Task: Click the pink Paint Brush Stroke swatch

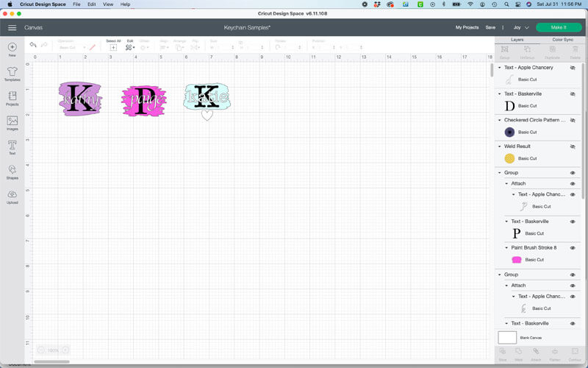Action: pyautogui.click(x=517, y=260)
